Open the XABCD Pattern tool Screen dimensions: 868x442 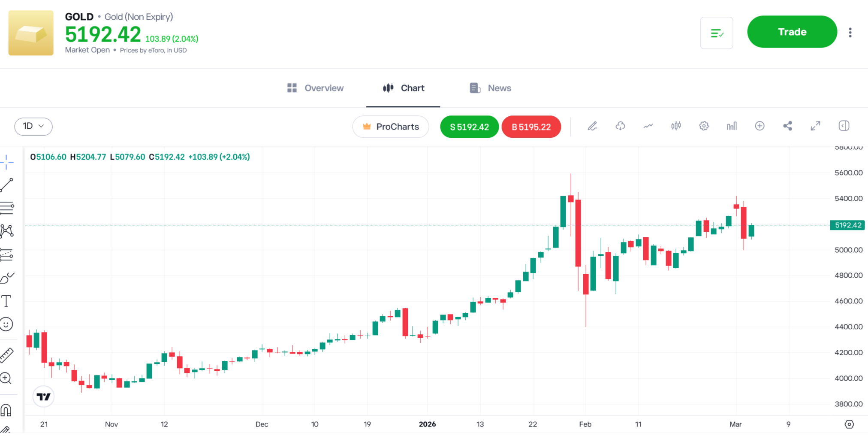[x=7, y=231]
